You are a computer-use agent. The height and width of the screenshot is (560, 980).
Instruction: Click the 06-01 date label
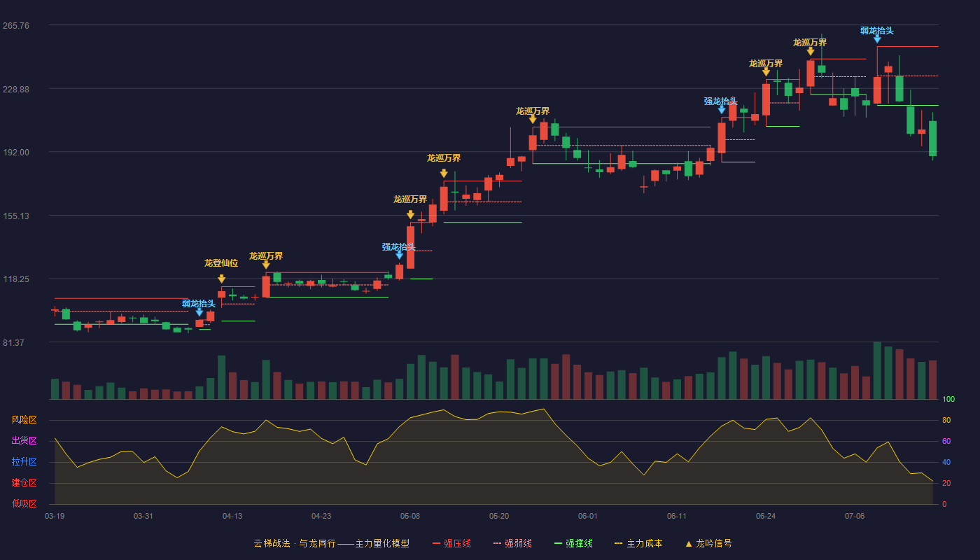[588, 516]
